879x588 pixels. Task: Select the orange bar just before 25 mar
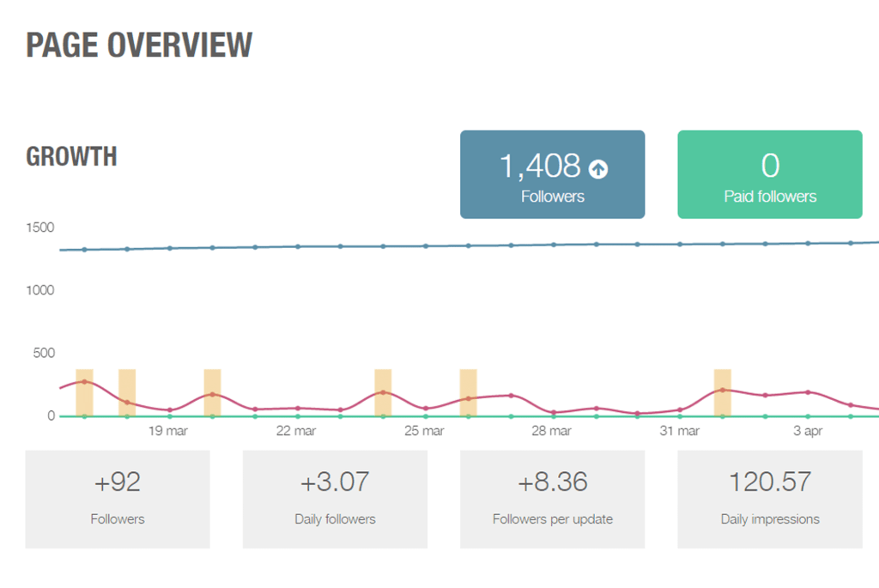click(x=383, y=392)
